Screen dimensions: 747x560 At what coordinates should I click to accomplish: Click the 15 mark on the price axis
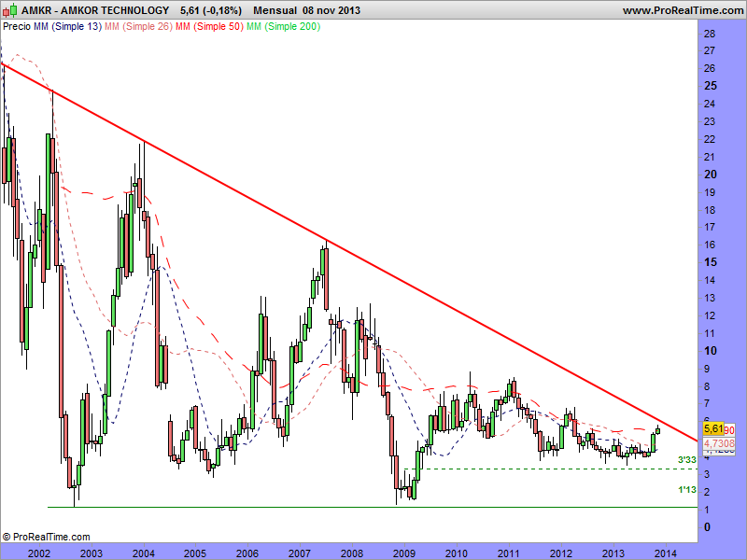pyautogui.click(x=711, y=262)
